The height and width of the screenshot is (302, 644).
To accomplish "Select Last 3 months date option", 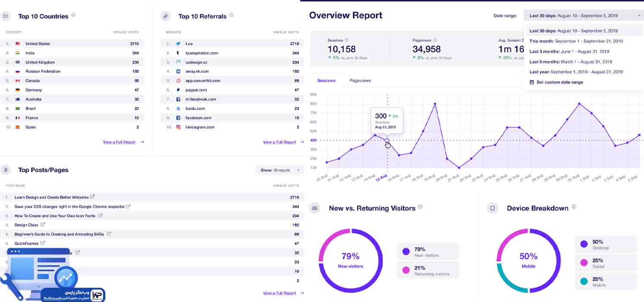I will pyautogui.click(x=576, y=51).
